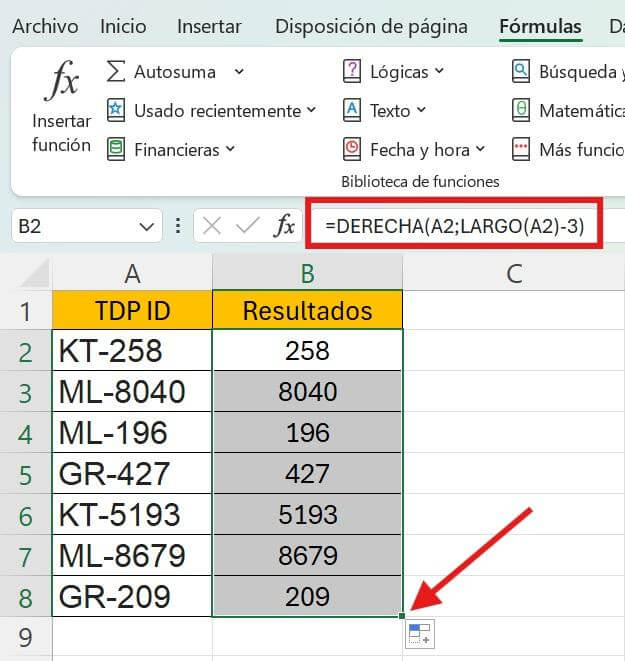Viewport: 625px width, 661px height.
Task: Expand the Financieras dropdown arrow
Action: (230, 149)
